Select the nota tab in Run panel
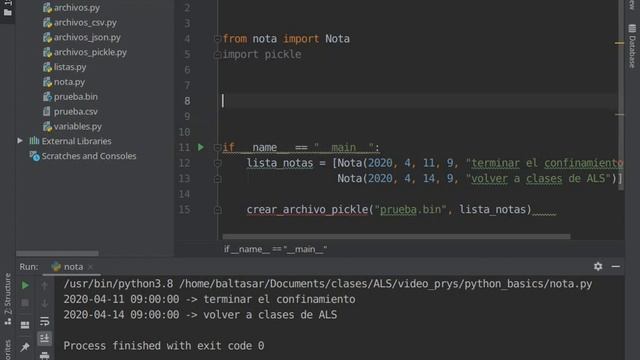 tap(73, 267)
